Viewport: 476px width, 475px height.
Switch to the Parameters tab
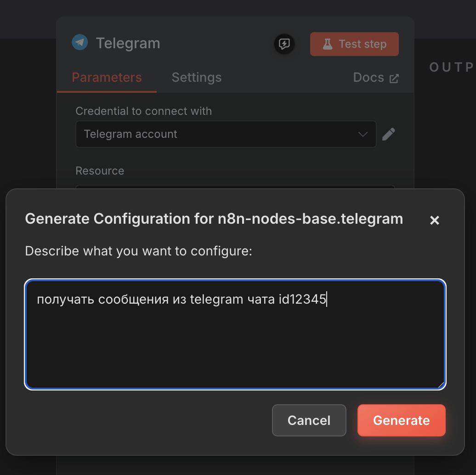tap(107, 78)
